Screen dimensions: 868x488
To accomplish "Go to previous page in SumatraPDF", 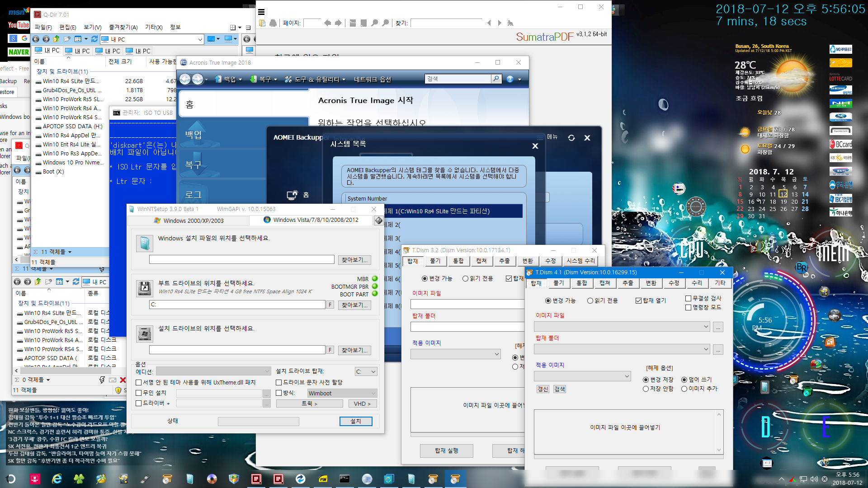I will click(x=328, y=23).
